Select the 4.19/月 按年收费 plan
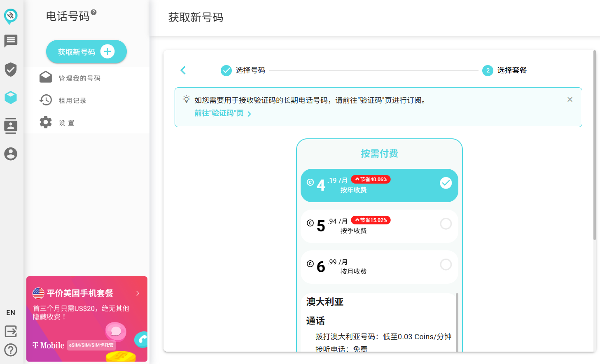Image resolution: width=600 pixels, height=364 pixels. point(379,185)
